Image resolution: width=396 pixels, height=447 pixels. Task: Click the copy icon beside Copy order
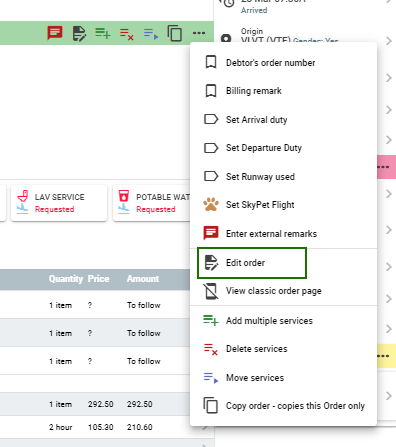pyautogui.click(x=211, y=405)
